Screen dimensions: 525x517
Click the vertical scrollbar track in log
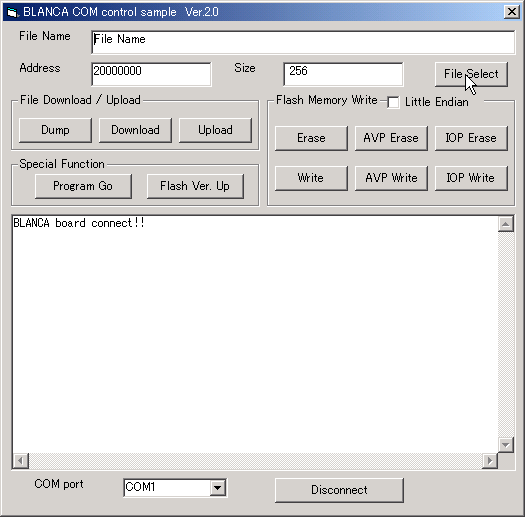pos(506,334)
